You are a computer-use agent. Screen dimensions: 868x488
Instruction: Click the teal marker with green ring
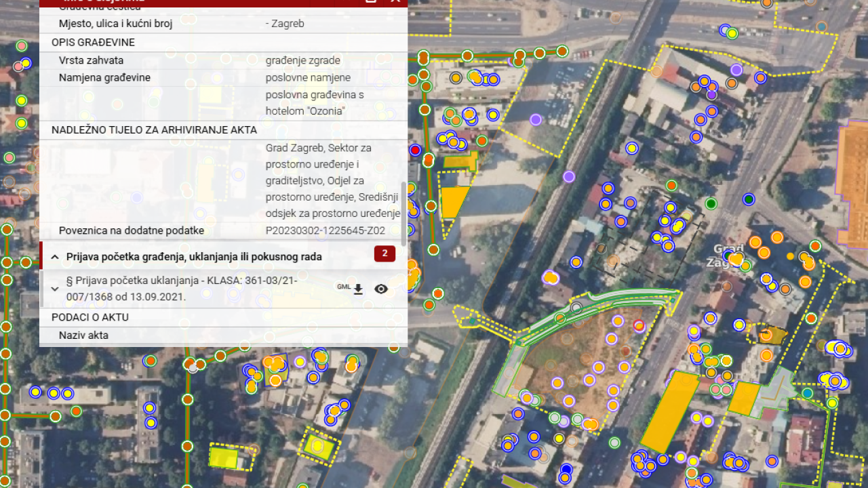click(x=807, y=392)
